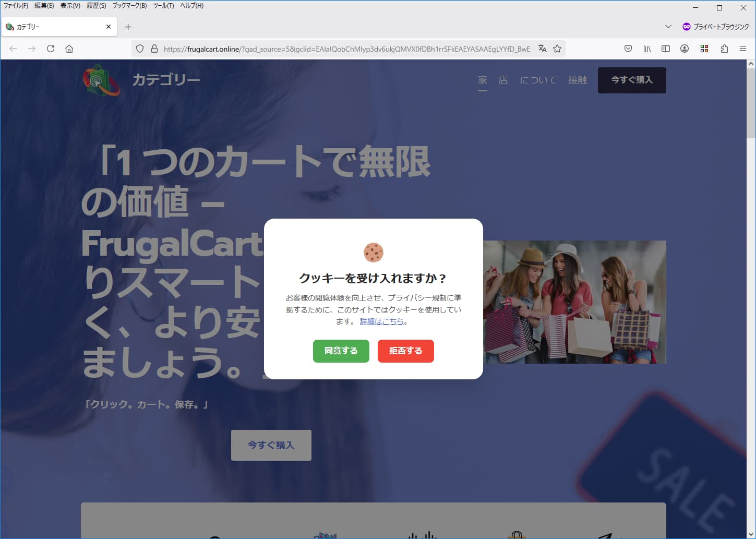Open the 表示(V) menu

(70, 6)
